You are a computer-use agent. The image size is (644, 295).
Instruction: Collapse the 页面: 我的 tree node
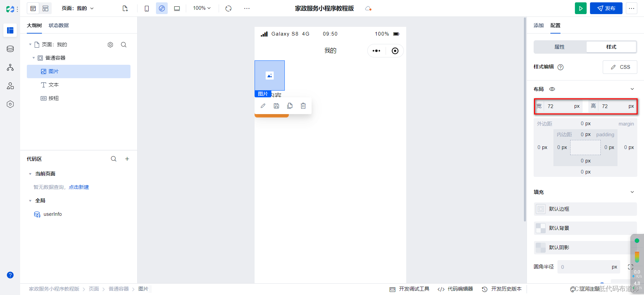point(30,45)
